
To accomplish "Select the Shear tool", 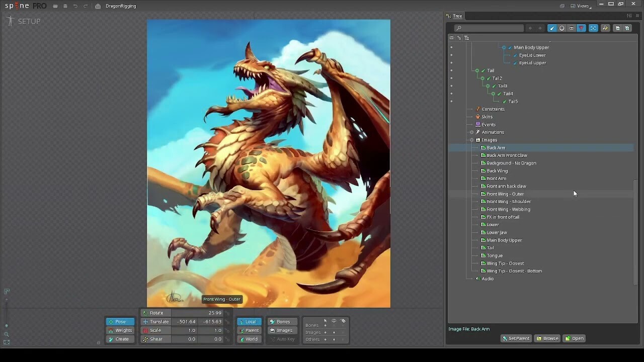I will (156, 339).
